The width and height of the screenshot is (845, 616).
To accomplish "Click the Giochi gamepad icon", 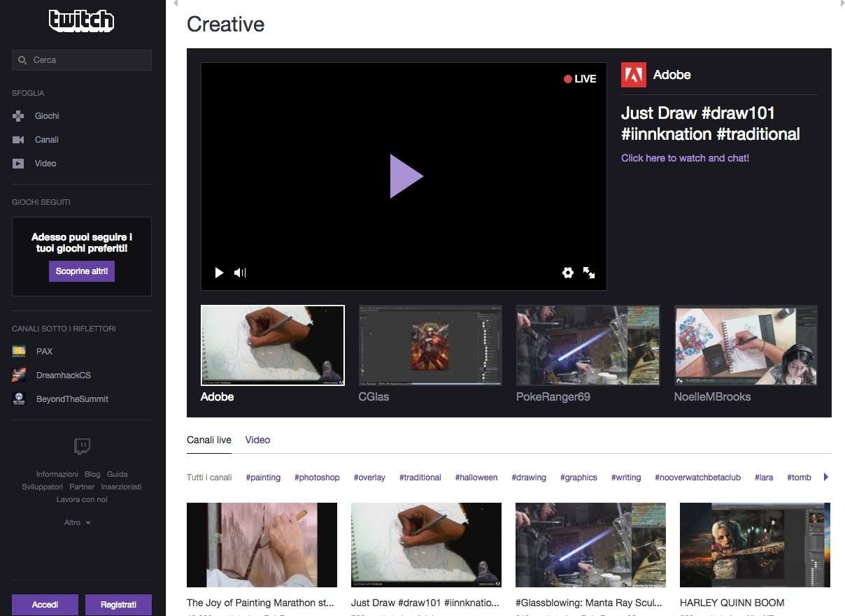I will coord(18,116).
